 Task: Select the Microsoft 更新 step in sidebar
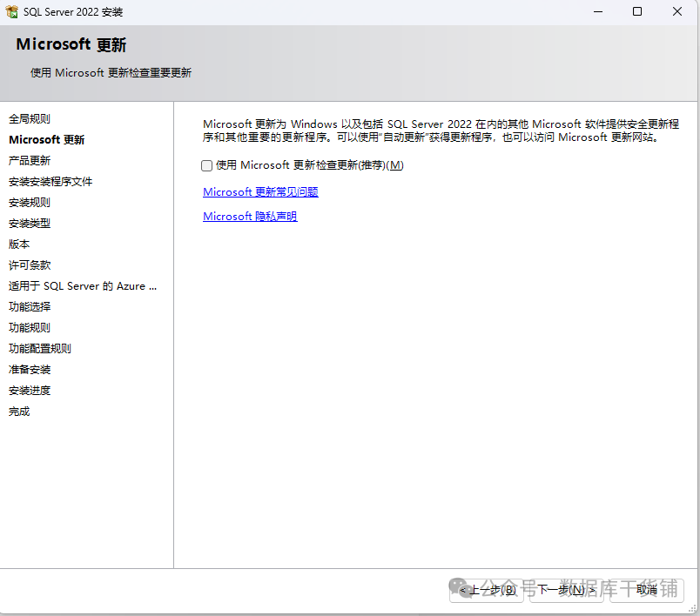pos(46,140)
